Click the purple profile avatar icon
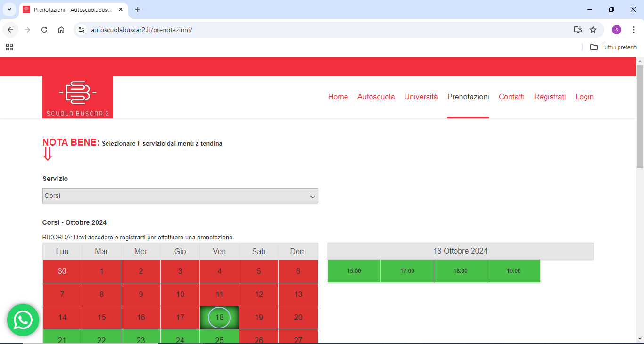Image resolution: width=644 pixels, height=344 pixels. click(x=617, y=30)
